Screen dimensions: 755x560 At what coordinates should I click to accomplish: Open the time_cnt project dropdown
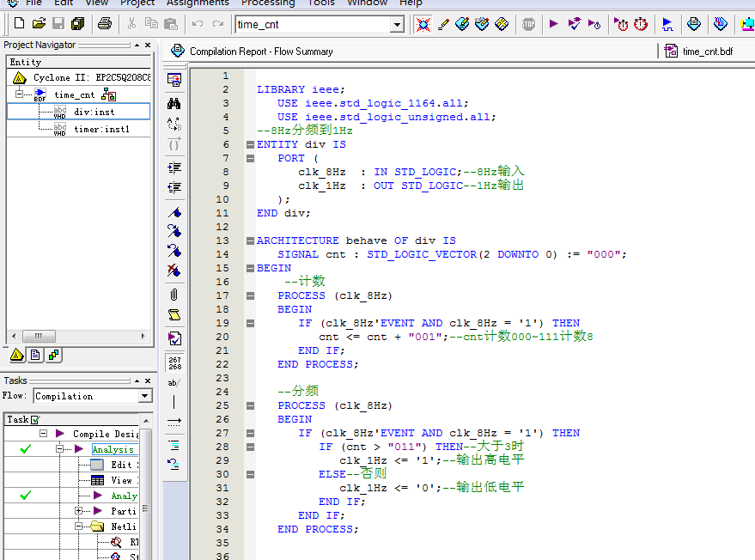pyautogui.click(x=397, y=25)
